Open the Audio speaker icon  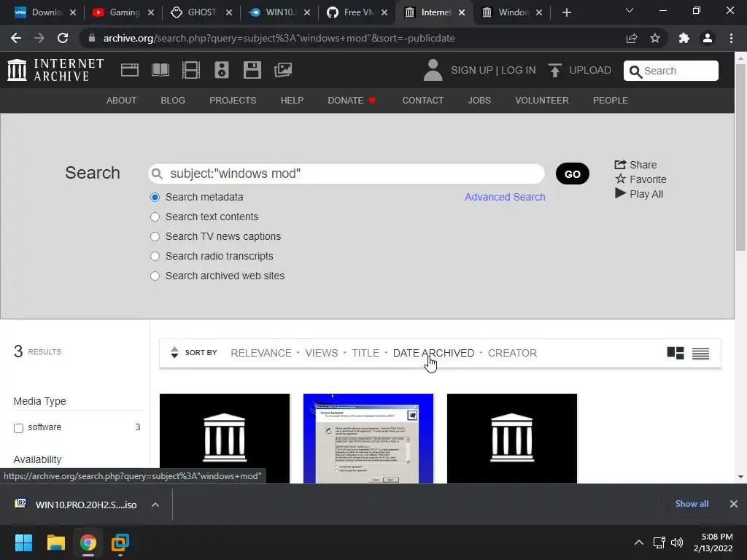(x=222, y=70)
